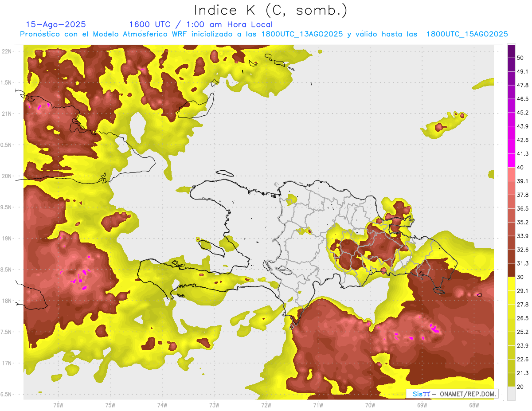Viewport: 532px width, 411px height.
Task: Pick the gray bottom segment of color scale
Action: (511, 394)
